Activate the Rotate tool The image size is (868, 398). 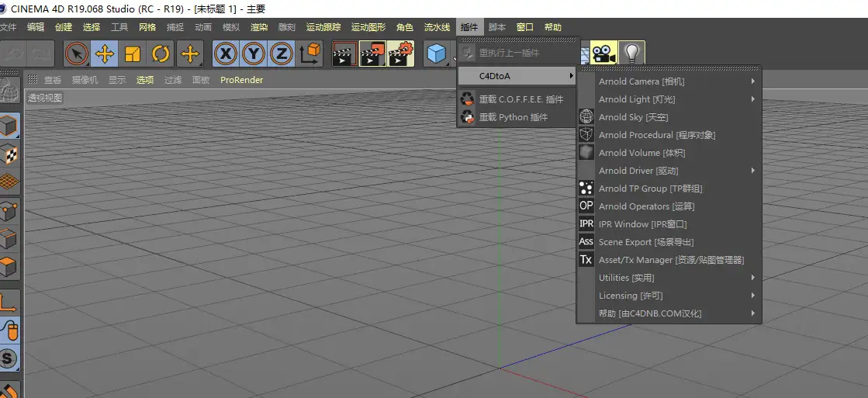(161, 54)
